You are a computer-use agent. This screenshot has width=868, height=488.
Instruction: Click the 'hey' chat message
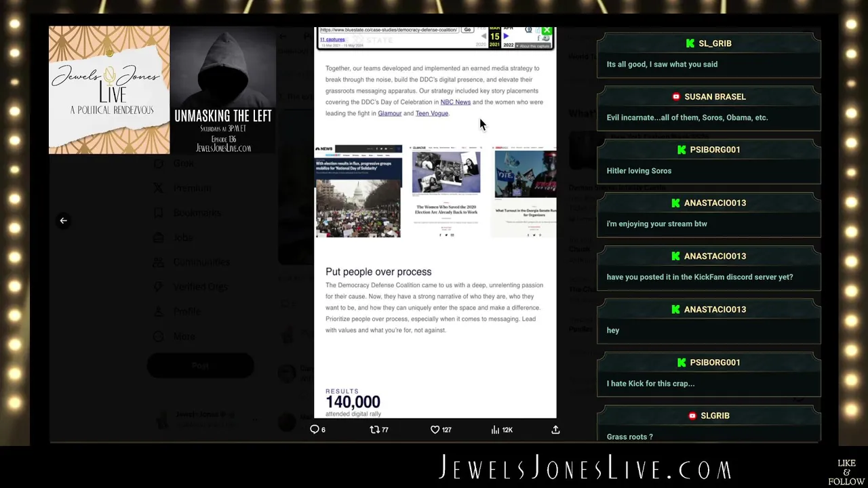613,330
